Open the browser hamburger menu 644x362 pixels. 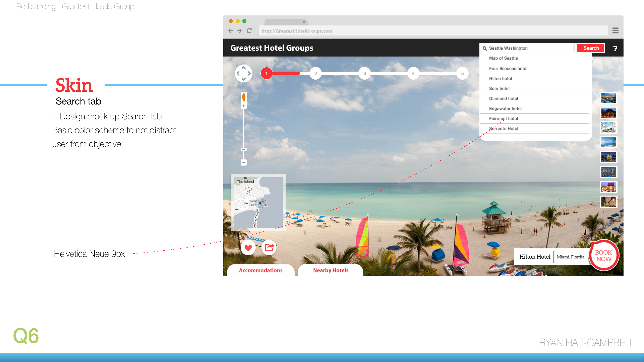point(615,30)
